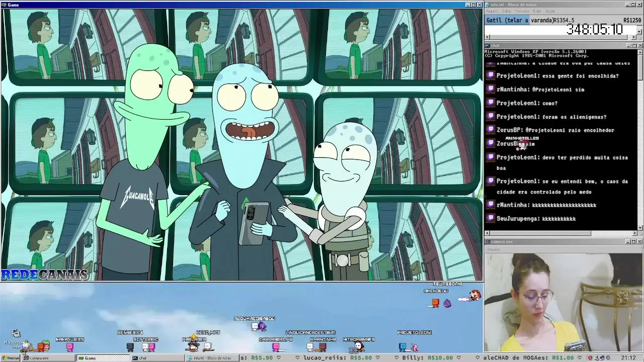The width and height of the screenshot is (644, 362).
Task: Click the badge beside 'foram os alienigenas?' message
Action: (491, 116)
